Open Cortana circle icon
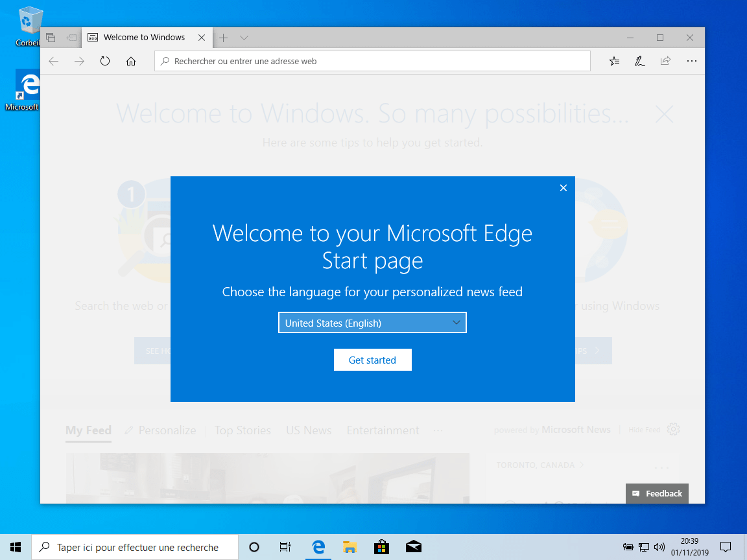747x560 pixels. (254, 547)
